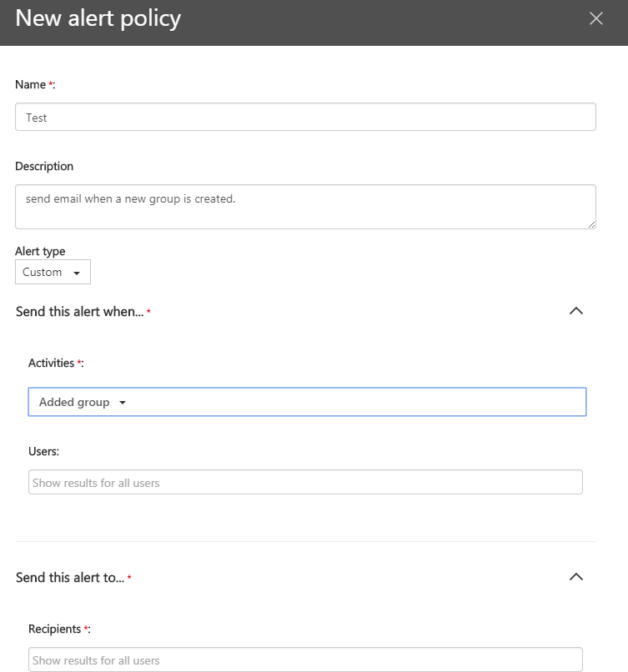Click the Alert type label
Image resolution: width=628 pixels, height=672 pixels.
click(40, 251)
